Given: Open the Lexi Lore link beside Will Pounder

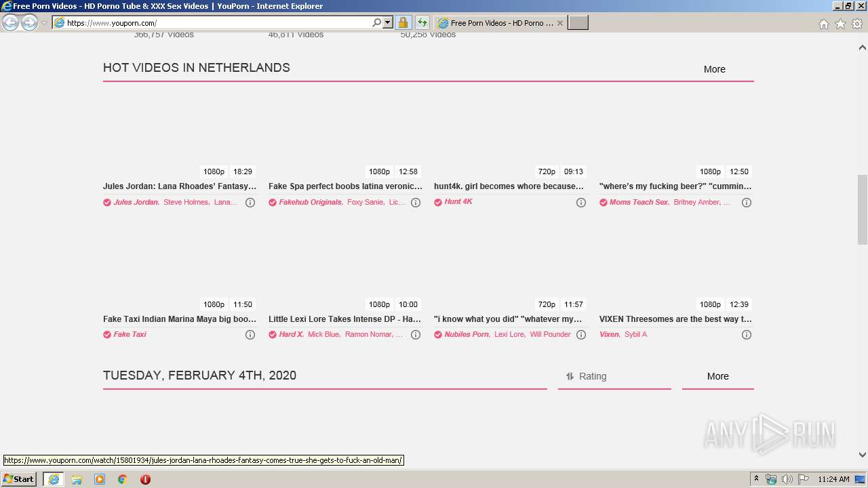Looking at the screenshot, I should point(509,334).
